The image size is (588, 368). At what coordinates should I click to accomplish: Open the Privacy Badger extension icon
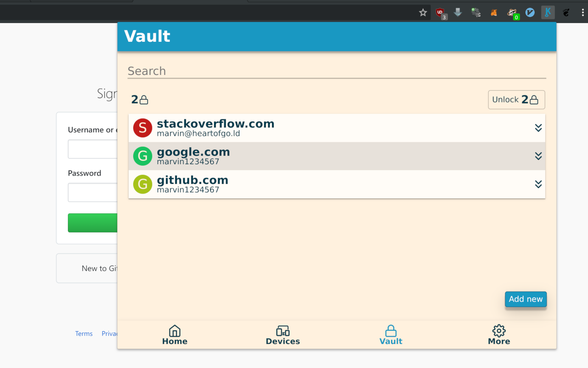511,11
